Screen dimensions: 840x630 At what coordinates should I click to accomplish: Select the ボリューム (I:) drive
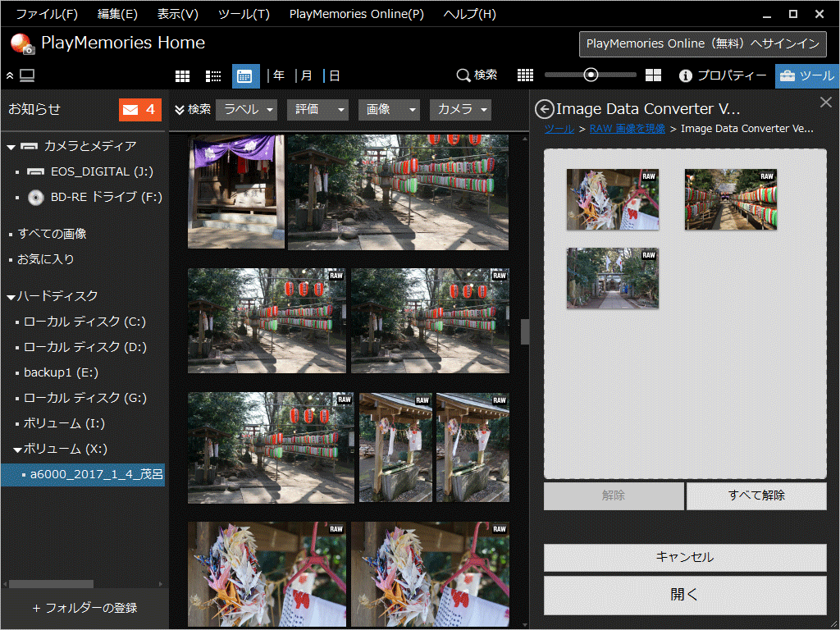[64, 424]
